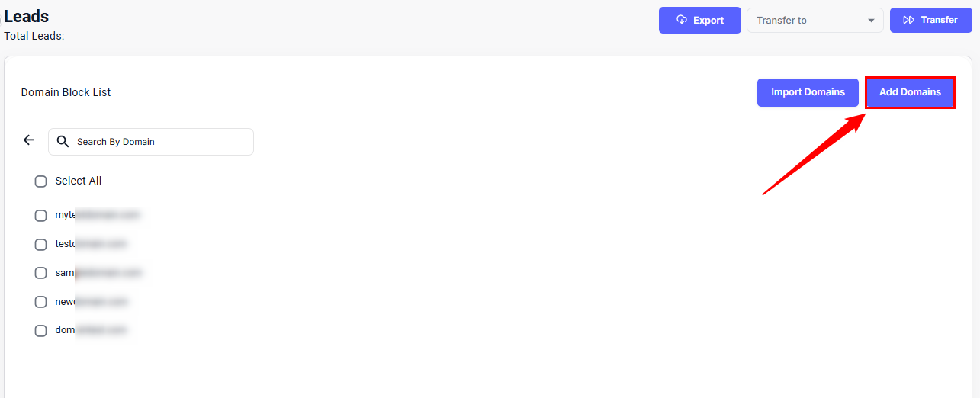Enable checkbox beside domain starting 'dom'
Screen dimensions: 980x398
coord(41,331)
